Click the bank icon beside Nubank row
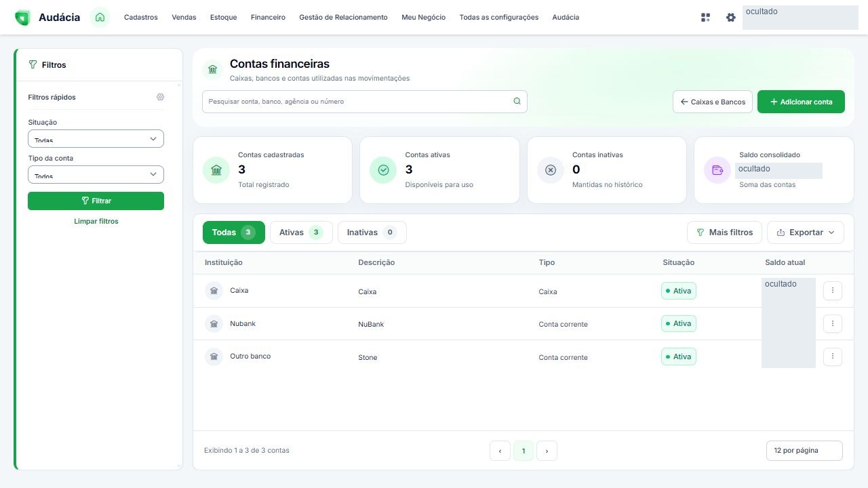 click(x=214, y=323)
